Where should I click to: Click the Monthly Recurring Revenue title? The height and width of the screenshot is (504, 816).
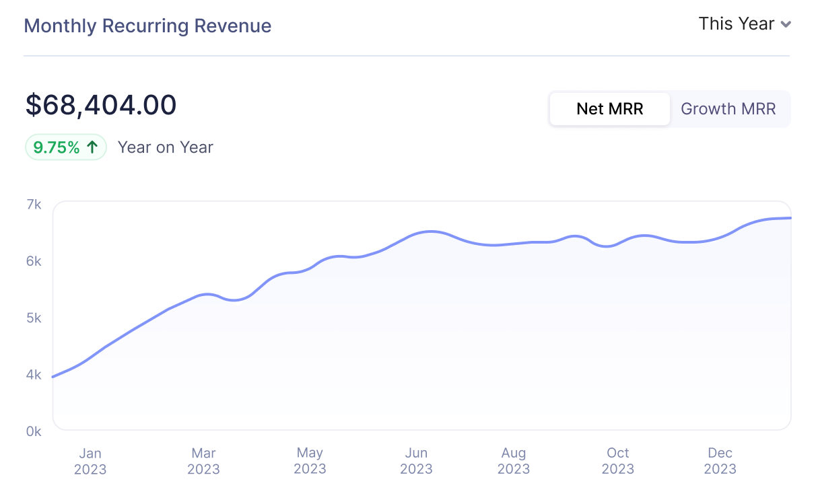147,26
